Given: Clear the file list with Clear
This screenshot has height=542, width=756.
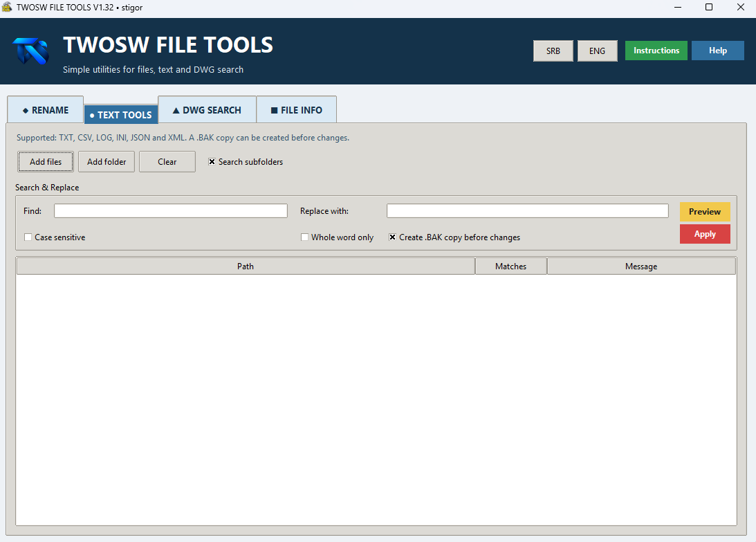Looking at the screenshot, I should tap(167, 162).
